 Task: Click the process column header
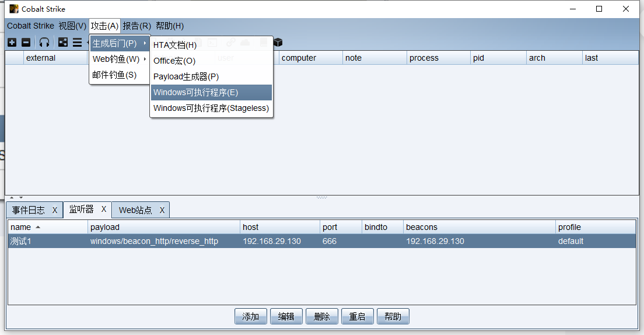439,58
